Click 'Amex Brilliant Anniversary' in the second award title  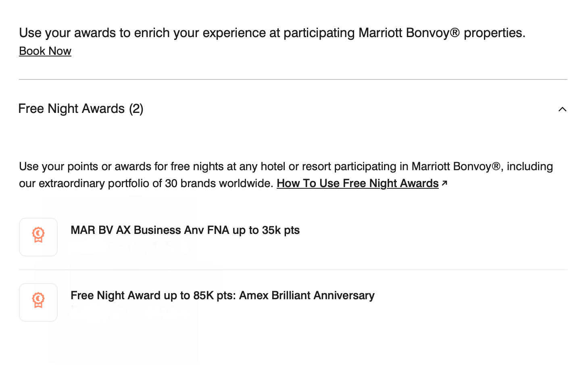pyautogui.click(x=307, y=296)
